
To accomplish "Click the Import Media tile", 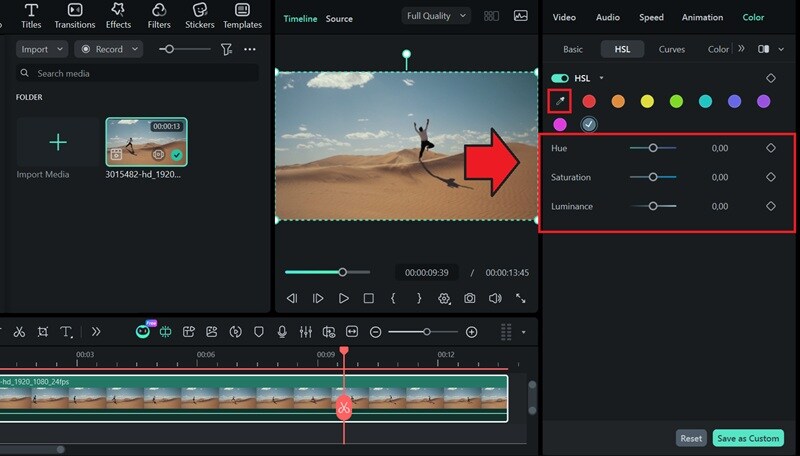I will click(x=58, y=142).
